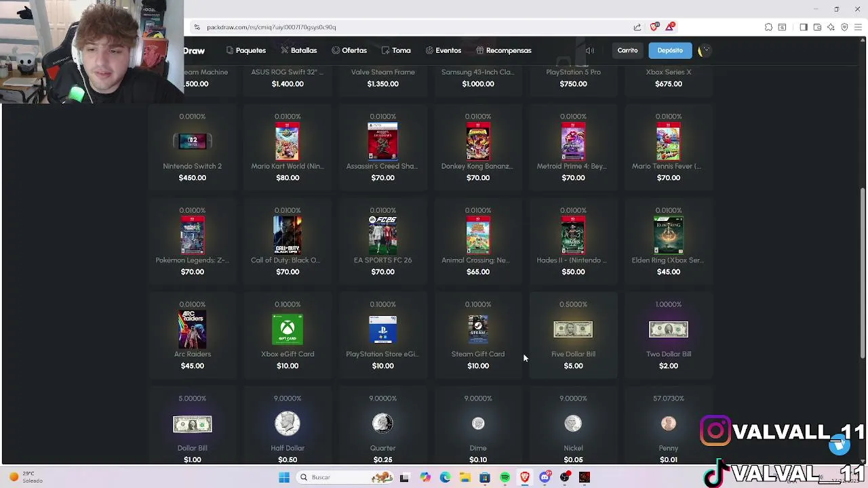Open the Batallas section

[x=299, y=50]
